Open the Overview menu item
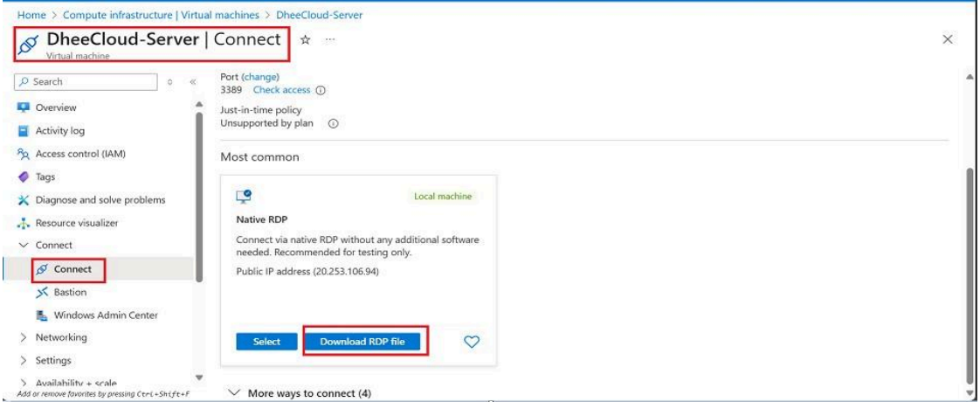The width and height of the screenshot is (980, 402). pyautogui.click(x=56, y=107)
